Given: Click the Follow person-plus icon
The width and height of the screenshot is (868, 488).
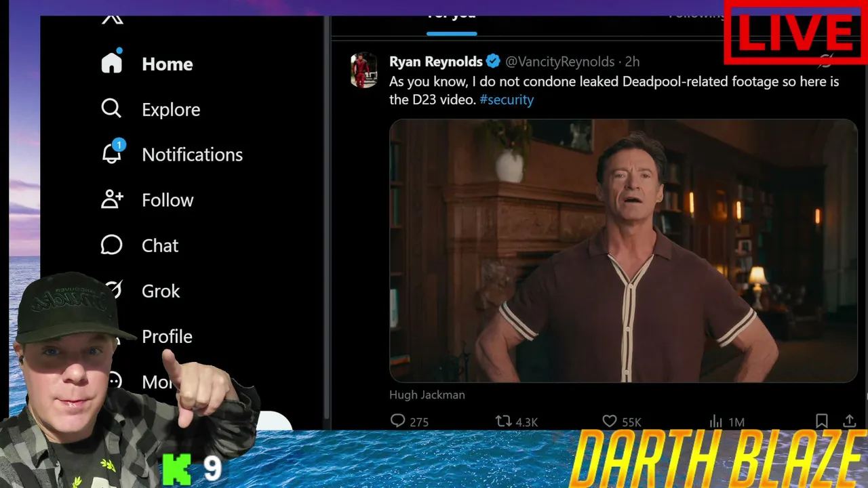Looking at the screenshot, I should (112, 199).
